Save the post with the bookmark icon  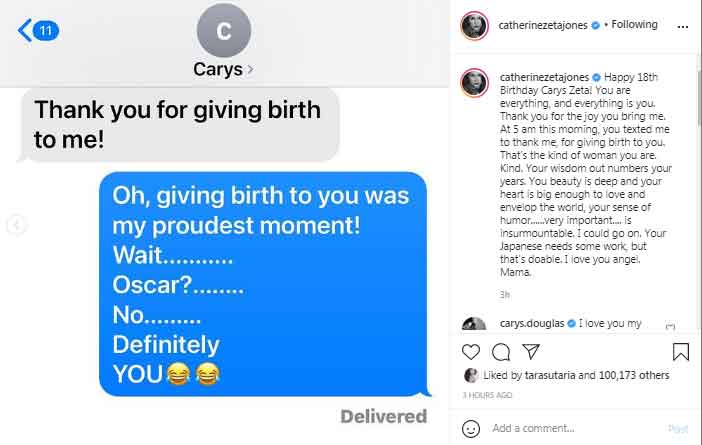pyautogui.click(x=680, y=352)
